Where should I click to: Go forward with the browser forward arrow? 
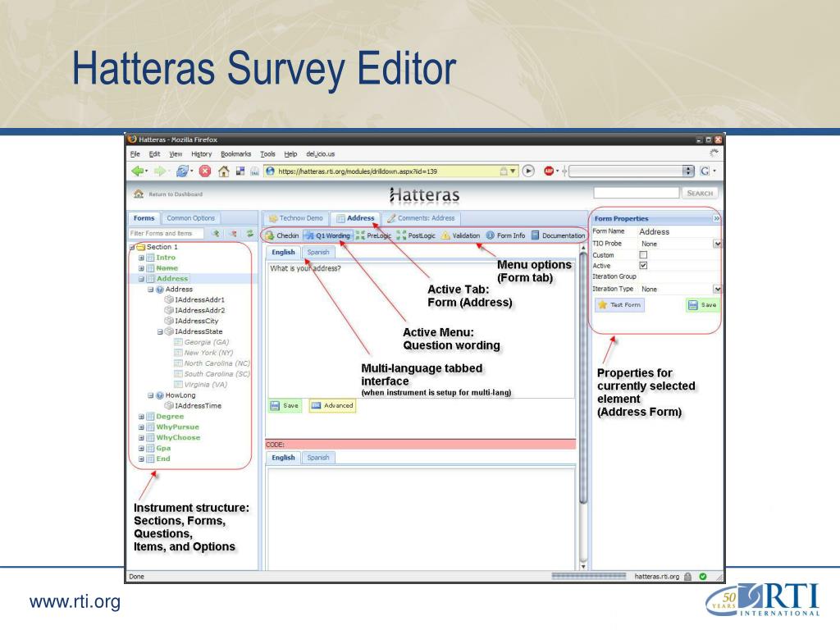tap(159, 171)
